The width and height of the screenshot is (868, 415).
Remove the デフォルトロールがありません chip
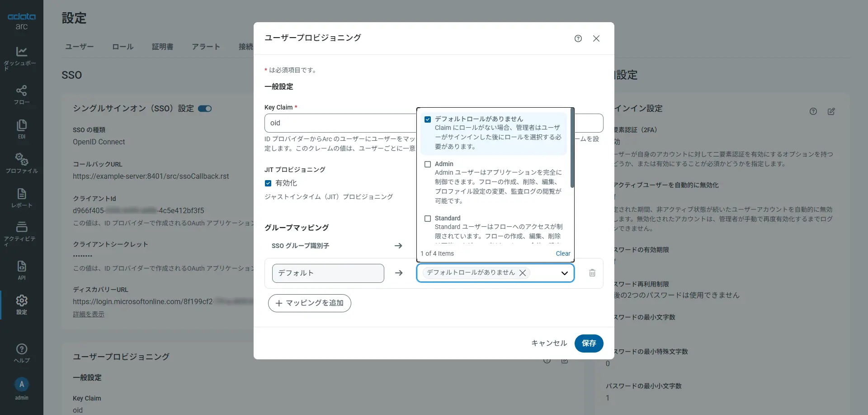point(523,273)
